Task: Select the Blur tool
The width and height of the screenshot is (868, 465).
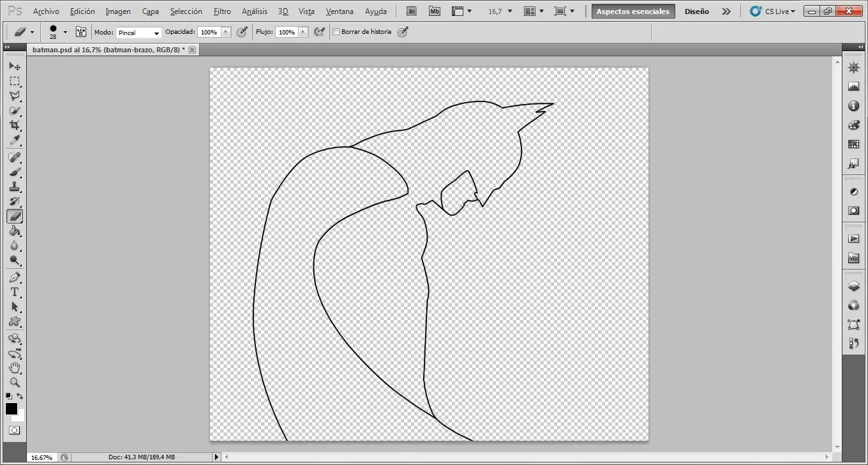Action: (x=15, y=246)
